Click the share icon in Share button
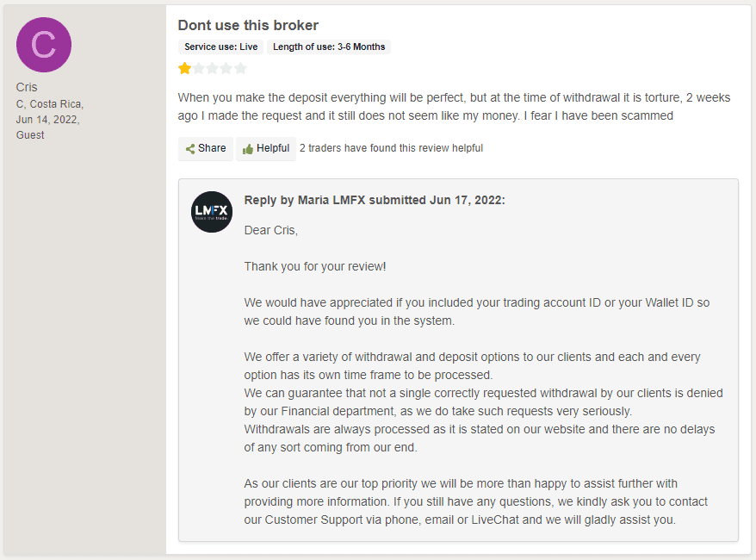This screenshot has height=560, width=756. [x=190, y=149]
